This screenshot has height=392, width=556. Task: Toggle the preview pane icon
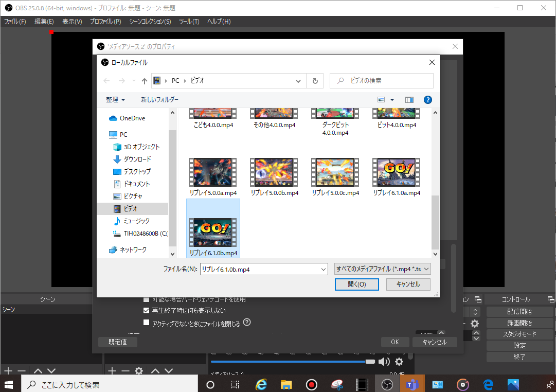409,100
